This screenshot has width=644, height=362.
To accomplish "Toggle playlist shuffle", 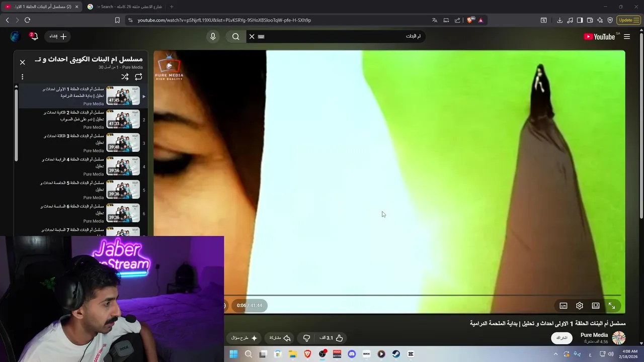I will (125, 77).
